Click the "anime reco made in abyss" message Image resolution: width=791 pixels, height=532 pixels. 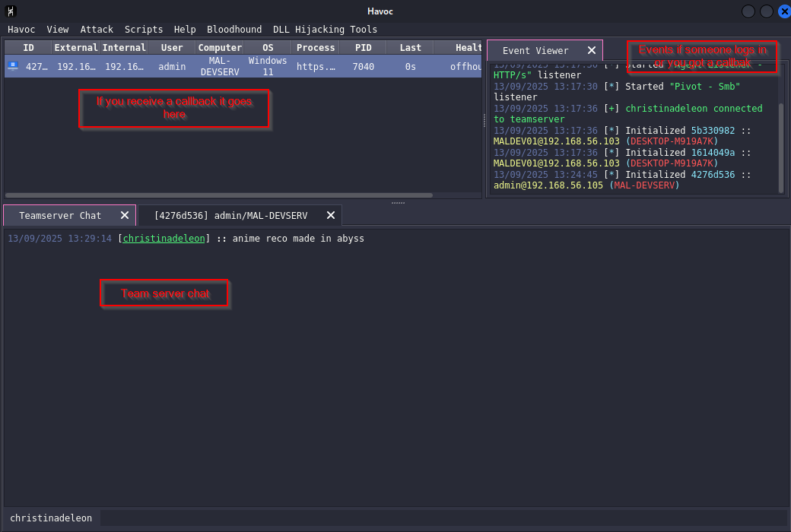(x=298, y=238)
